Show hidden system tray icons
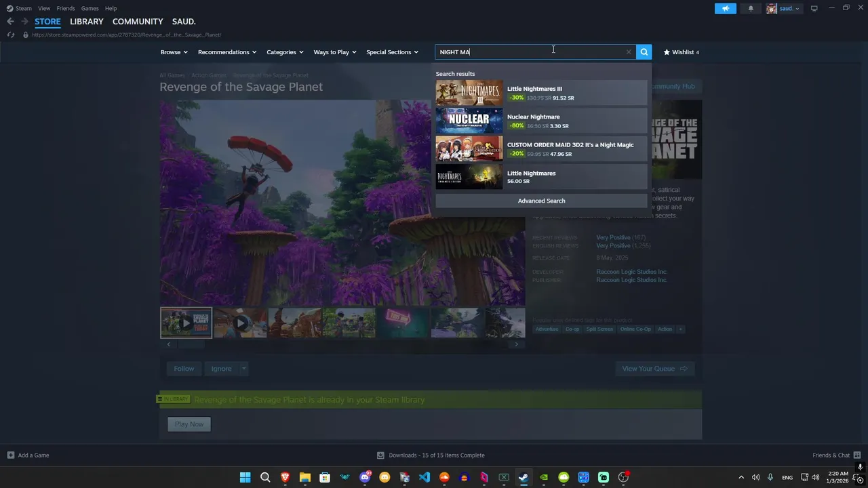868x488 pixels. tap(741, 477)
